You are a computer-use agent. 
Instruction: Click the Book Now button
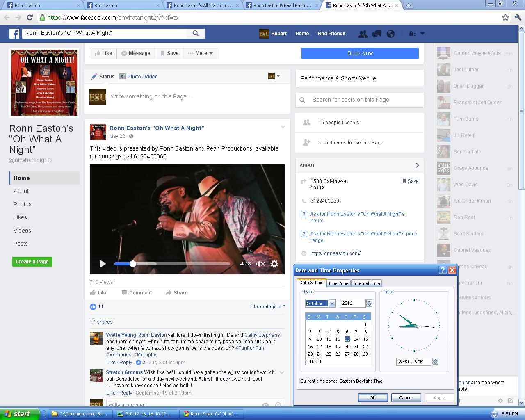click(360, 53)
